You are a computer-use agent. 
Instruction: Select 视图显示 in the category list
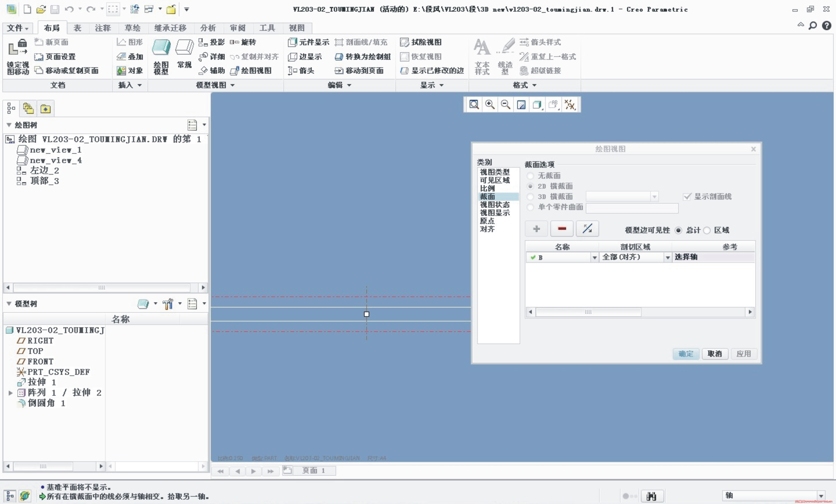point(495,213)
